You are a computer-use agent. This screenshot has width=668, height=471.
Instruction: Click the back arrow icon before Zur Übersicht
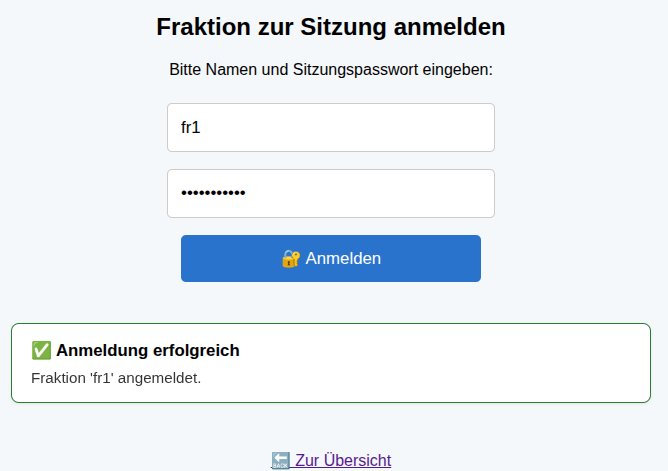[281, 460]
